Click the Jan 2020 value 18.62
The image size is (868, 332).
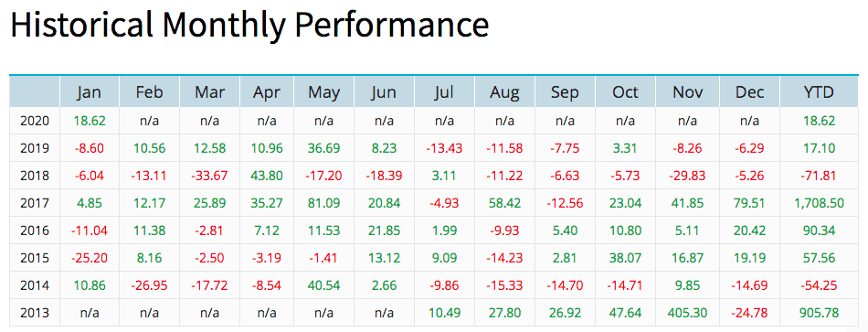(x=90, y=121)
